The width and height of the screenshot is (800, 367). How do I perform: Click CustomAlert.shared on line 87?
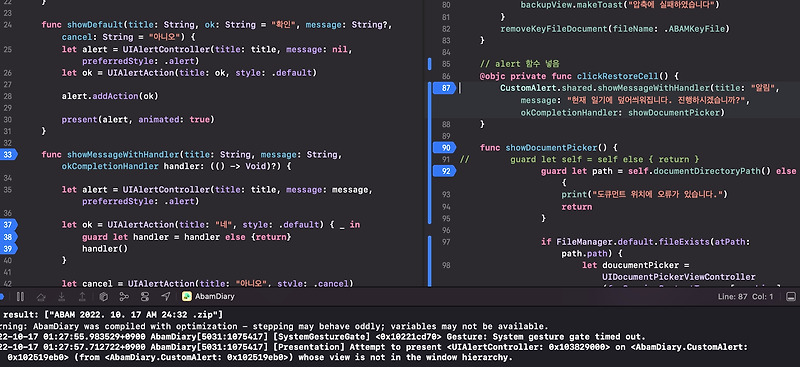tap(546, 88)
